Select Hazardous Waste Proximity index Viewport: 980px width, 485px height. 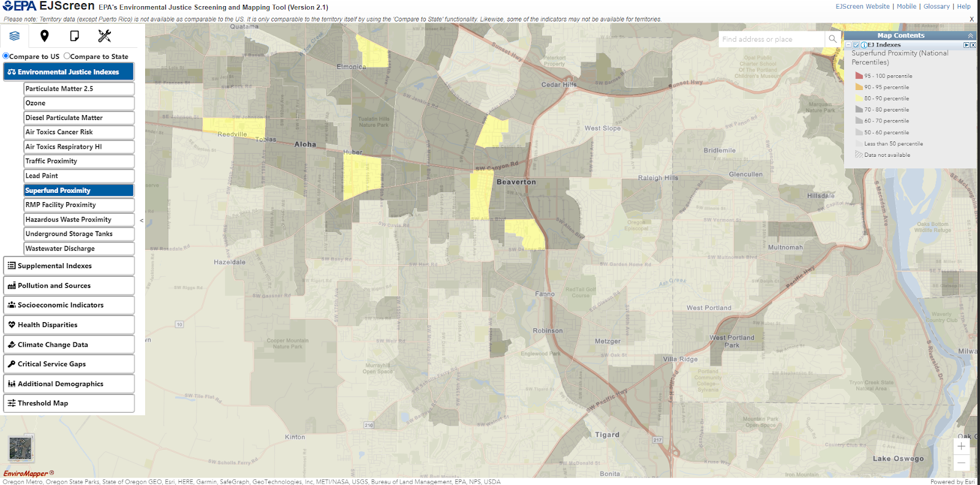(x=79, y=219)
